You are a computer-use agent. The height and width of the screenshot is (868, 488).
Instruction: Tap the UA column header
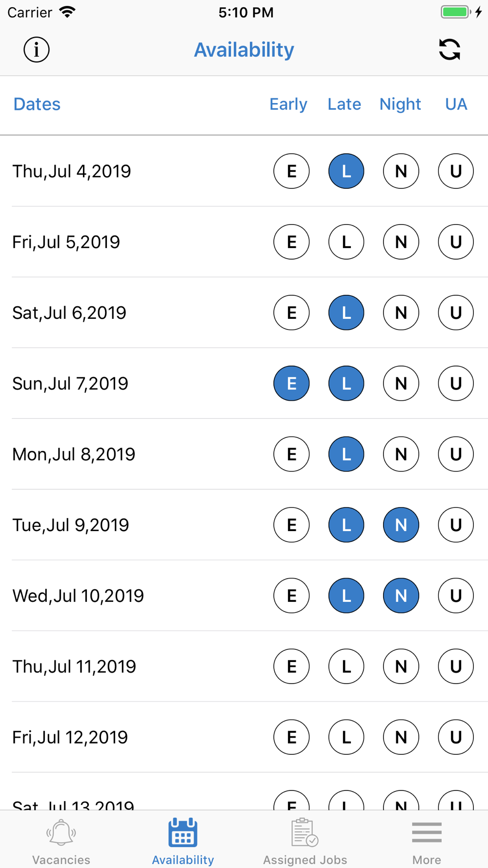pyautogui.click(x=456, y=104)
